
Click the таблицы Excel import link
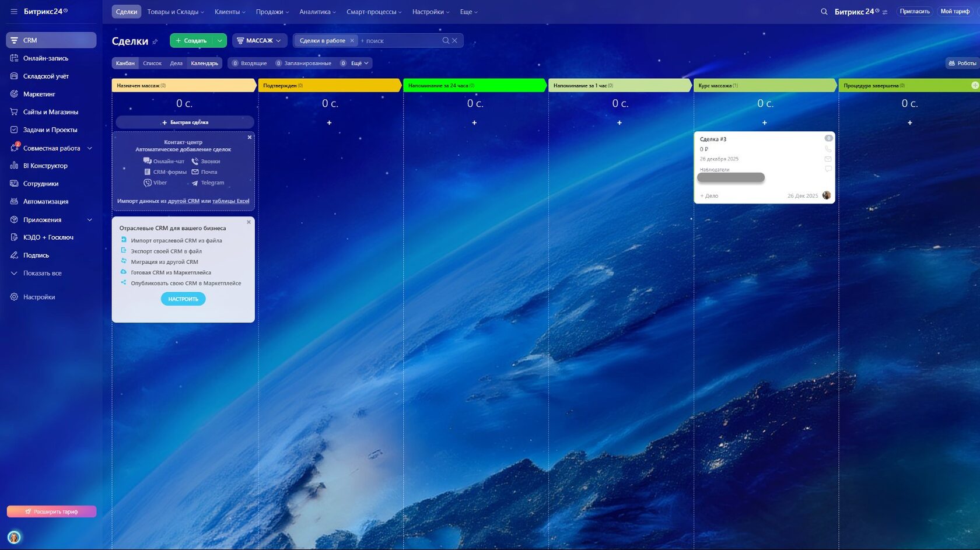click(x=230, y=201)
